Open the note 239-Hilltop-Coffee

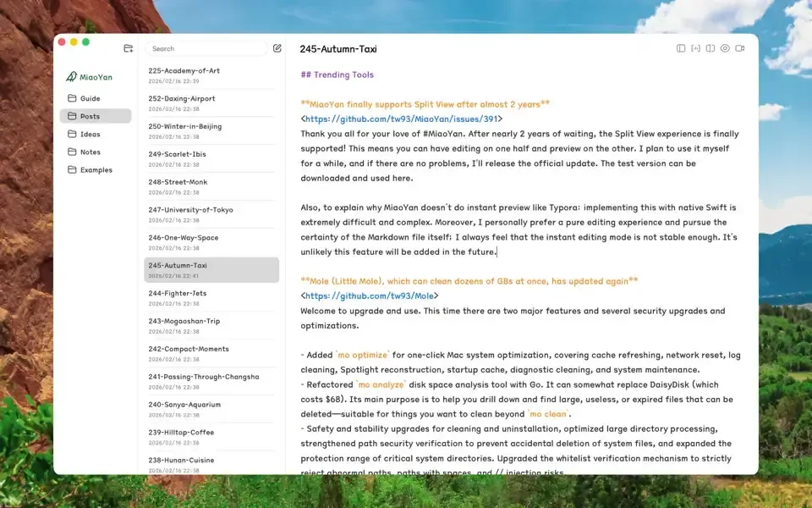(211, 437)
